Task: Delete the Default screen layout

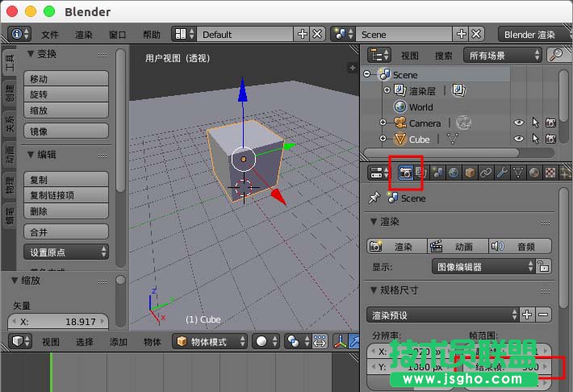Action: click(317, 34)
